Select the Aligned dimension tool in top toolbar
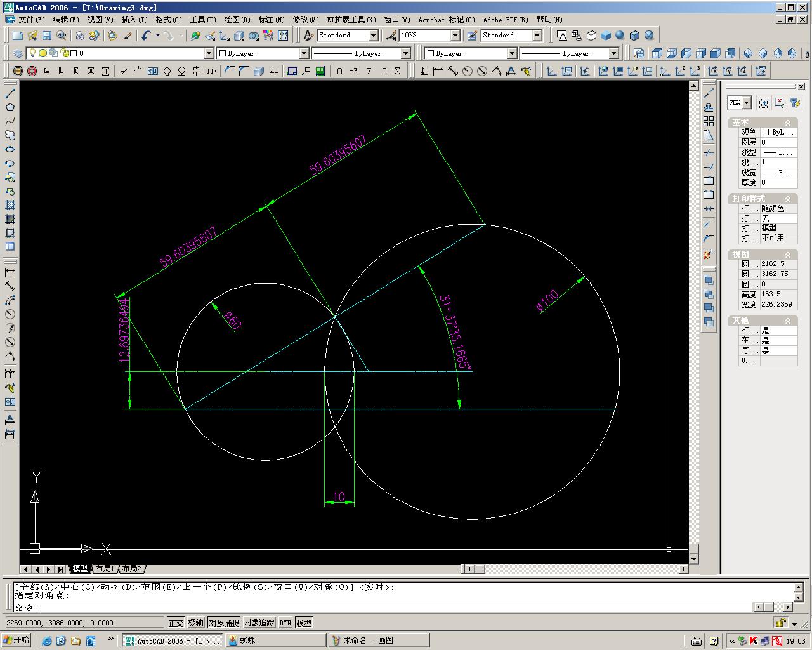This screenshot has height=650, width=812. 452,71
